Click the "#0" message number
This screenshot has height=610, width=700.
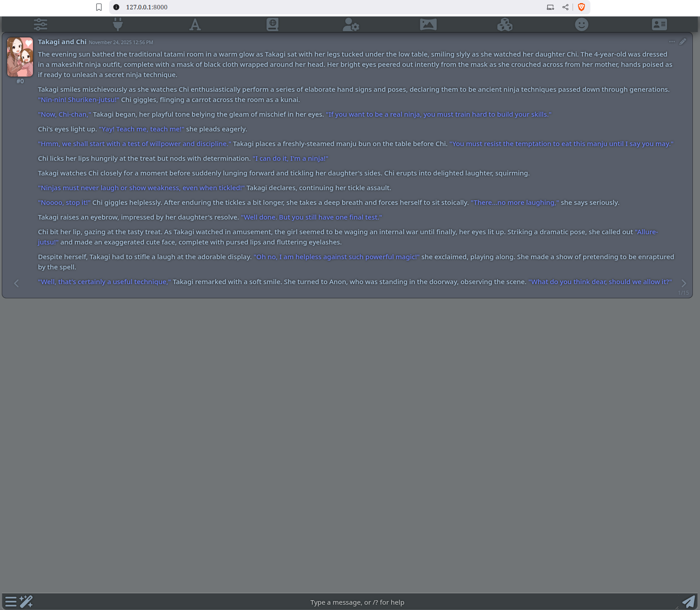pyautogui.click(x=20, y=81)
